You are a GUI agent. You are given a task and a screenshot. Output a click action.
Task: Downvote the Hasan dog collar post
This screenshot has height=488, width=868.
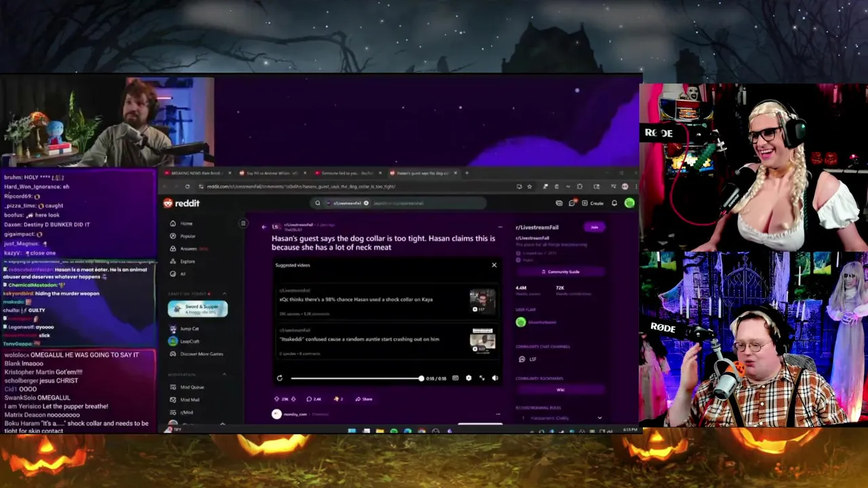(x=293, y=399)
